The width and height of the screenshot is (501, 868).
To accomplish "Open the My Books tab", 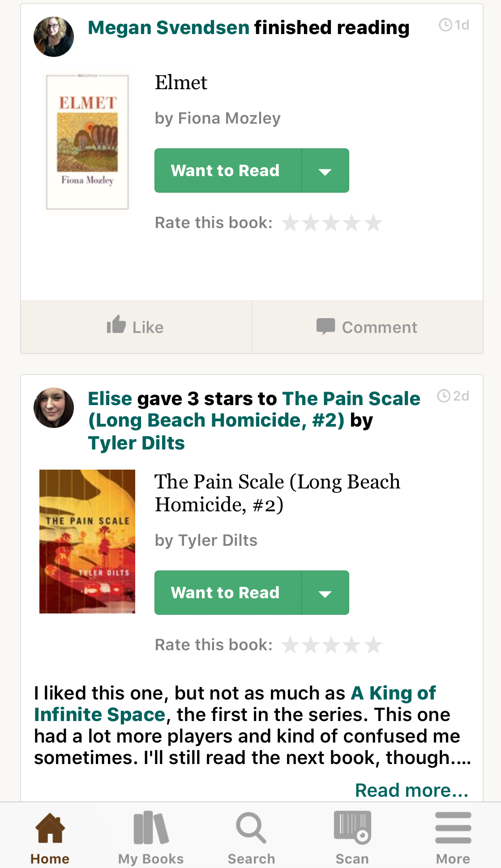I will (x=151, y=829).
